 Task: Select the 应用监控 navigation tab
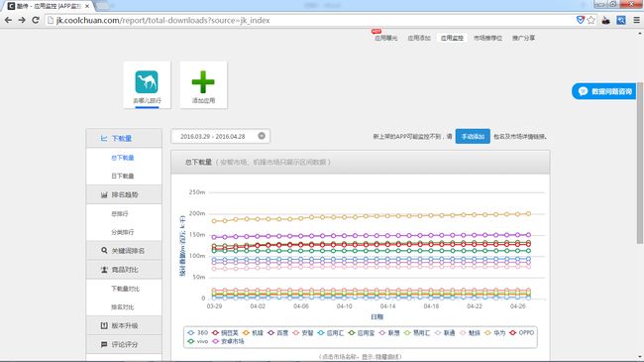[x=452, y=38]
